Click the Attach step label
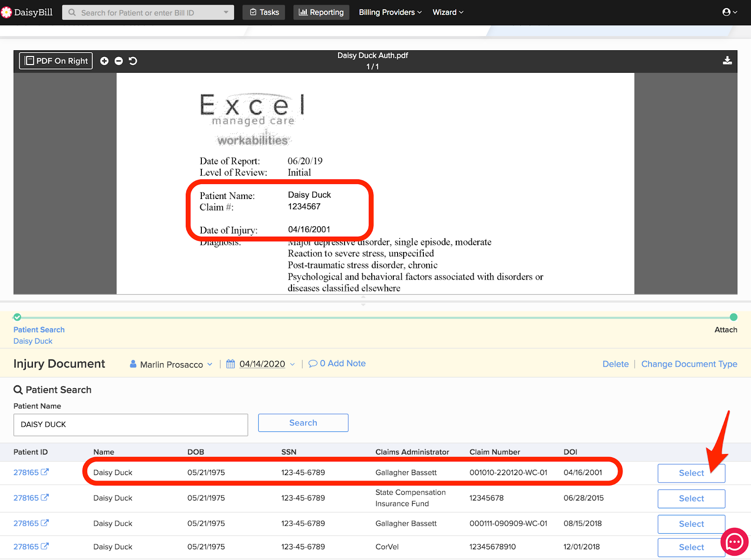This screenshot has height=560, width=751. point(726,330)
